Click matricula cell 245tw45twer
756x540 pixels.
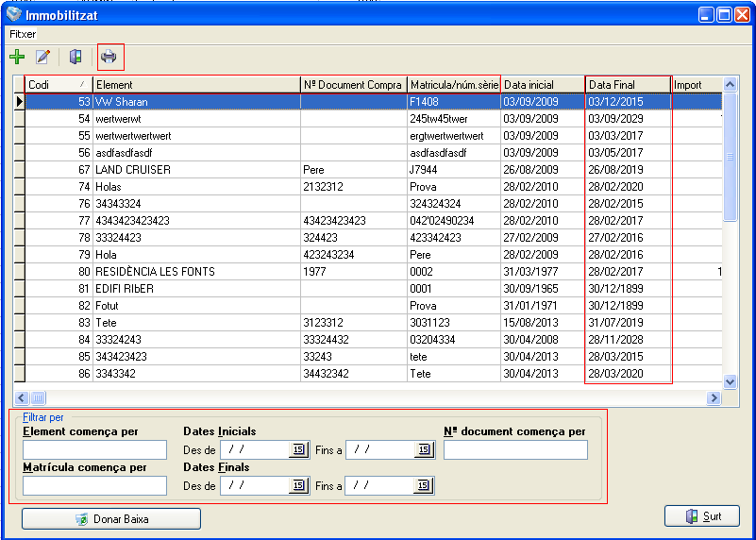[x=454, y=119]
